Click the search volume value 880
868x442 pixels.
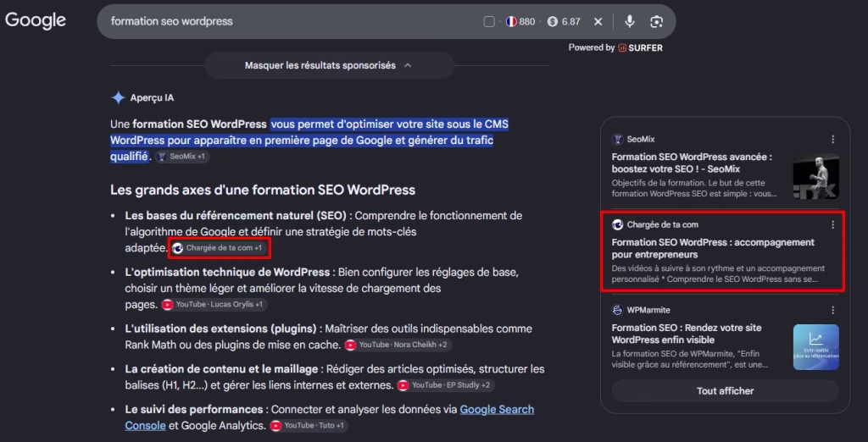click(527, 21)
